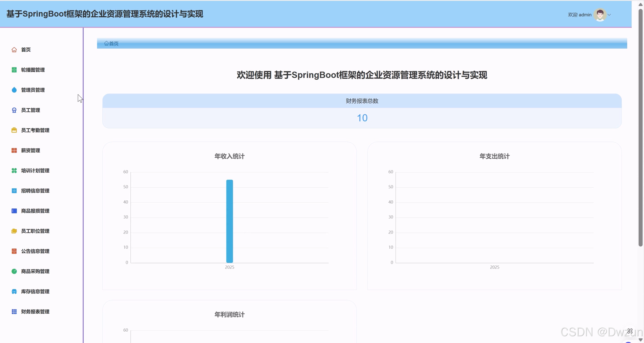
Task: Click the home icon beside 首页 in sidebar
Action: point(14,50)
